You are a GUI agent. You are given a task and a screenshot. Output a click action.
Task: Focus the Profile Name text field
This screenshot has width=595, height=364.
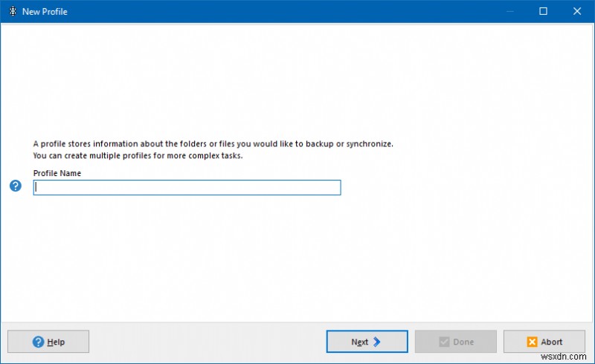pos(187,188)
